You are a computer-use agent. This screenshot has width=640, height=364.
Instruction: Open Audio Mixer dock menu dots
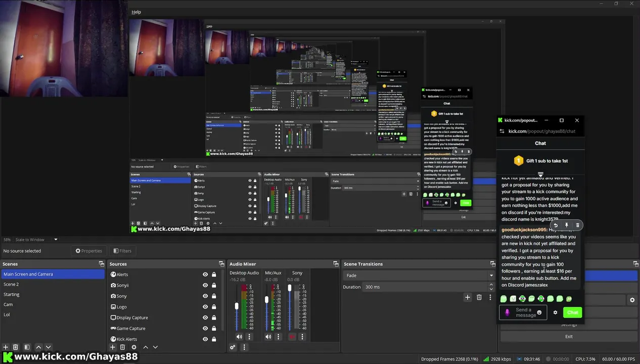244,347
